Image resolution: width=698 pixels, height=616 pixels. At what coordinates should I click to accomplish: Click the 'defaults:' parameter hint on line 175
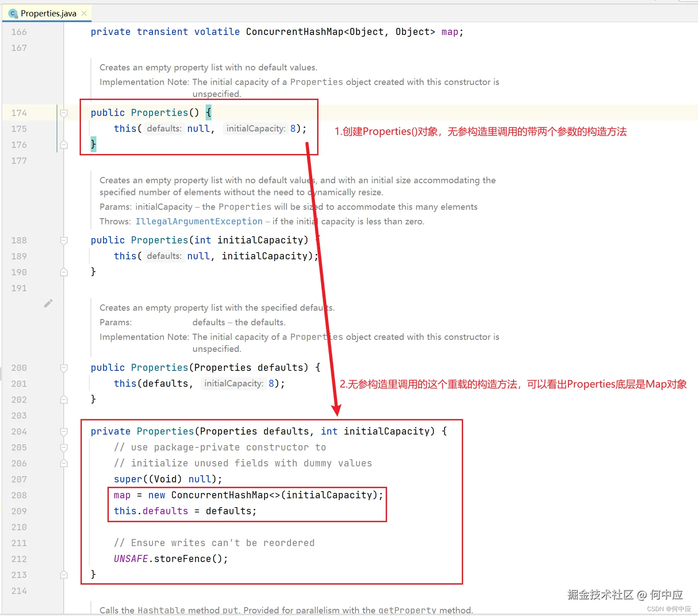click(x=164, y=129)
